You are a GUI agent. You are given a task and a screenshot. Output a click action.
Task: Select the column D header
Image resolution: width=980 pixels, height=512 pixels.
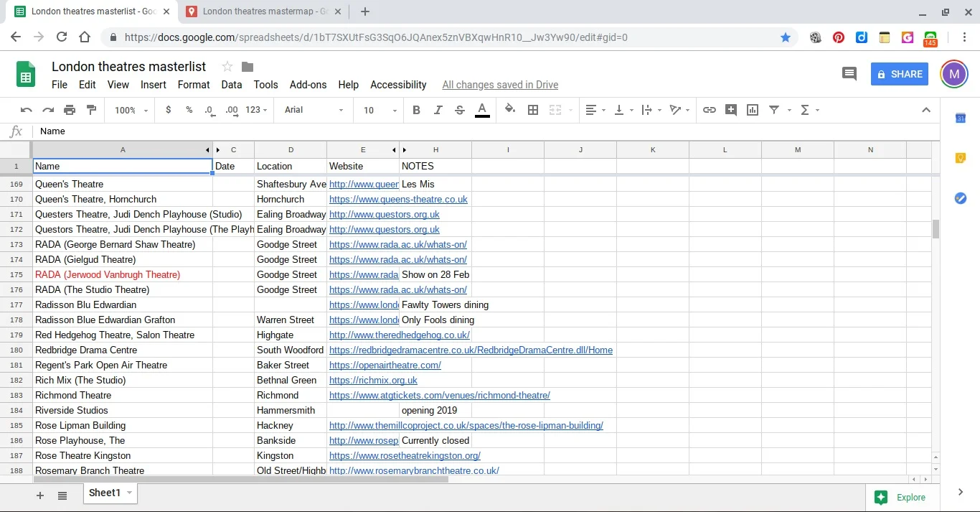291,150
